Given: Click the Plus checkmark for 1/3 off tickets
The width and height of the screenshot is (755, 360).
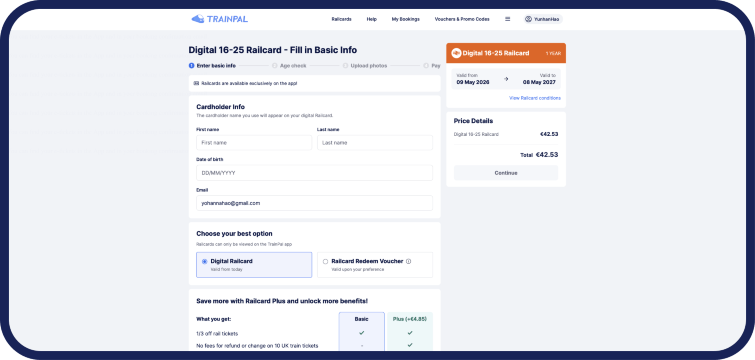Looking at the screenshot, I should point(410,333).
